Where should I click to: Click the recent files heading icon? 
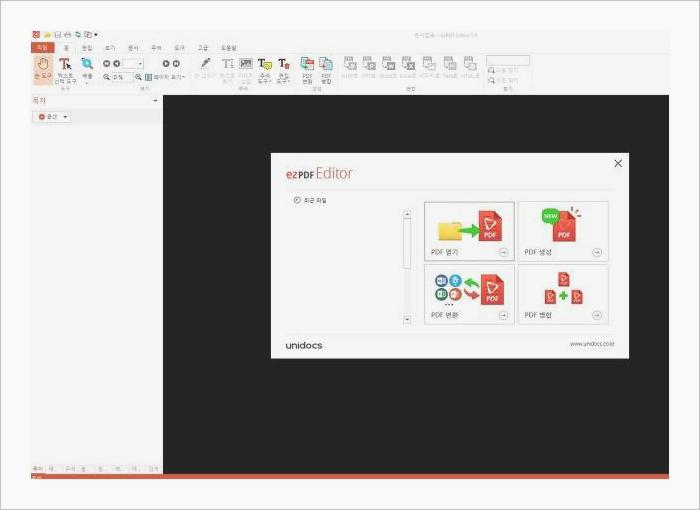(297, 200)
